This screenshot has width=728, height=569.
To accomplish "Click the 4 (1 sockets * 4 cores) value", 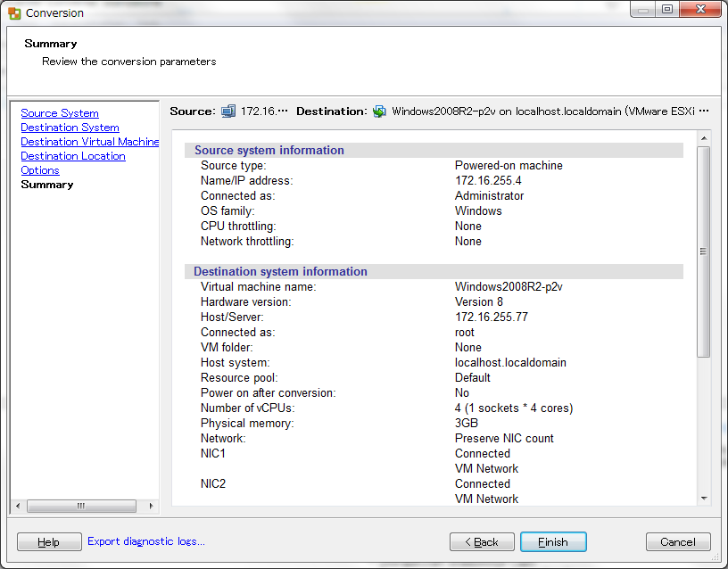I will (514, 408).
